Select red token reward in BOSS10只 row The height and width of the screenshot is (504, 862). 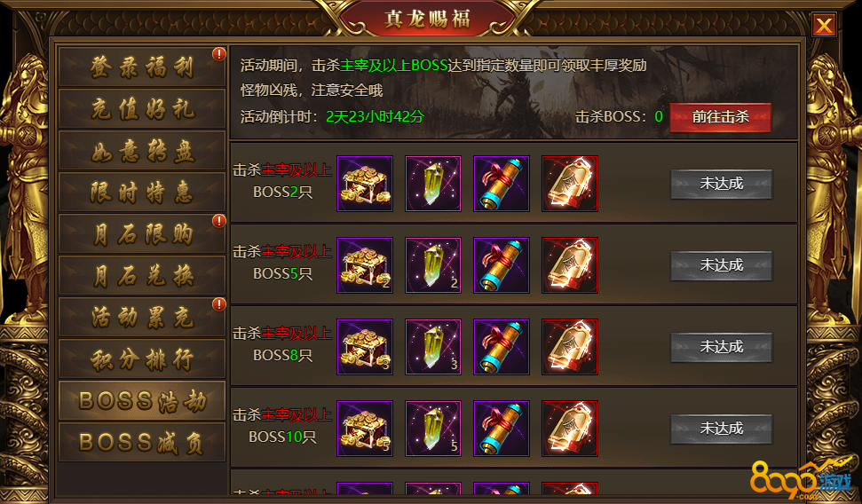570,429
